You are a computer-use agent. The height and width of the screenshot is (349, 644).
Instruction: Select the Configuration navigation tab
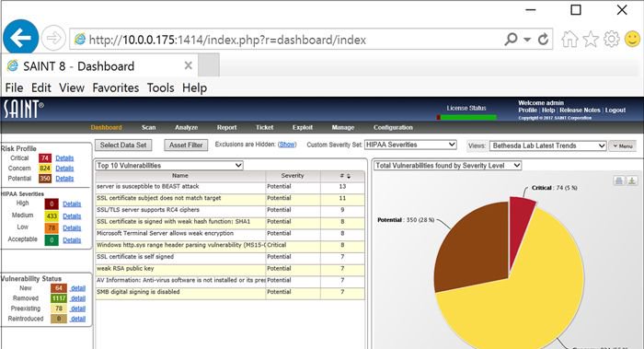click(393, 127)
